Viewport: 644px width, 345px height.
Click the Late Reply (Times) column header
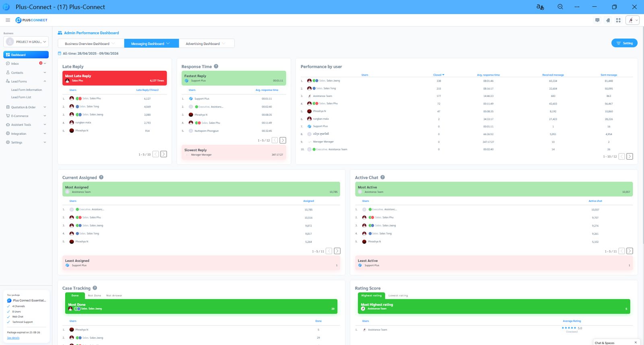pyautogui.click(x=147, y=90)
